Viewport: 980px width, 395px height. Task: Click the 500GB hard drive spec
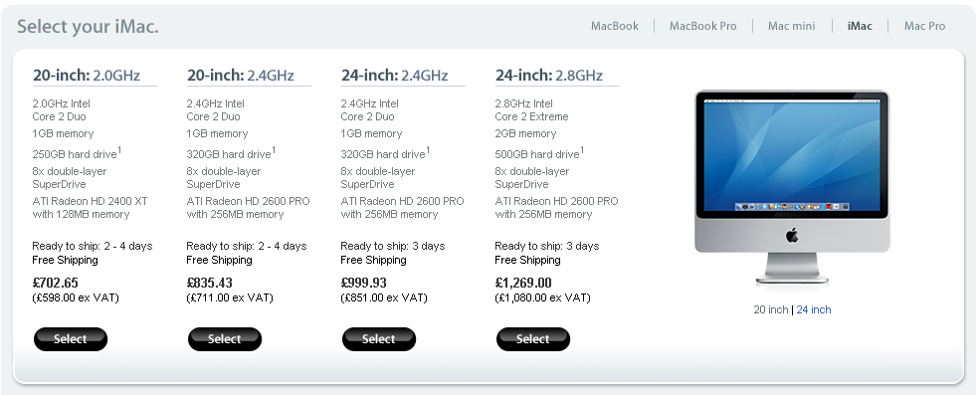pos(539,153)
